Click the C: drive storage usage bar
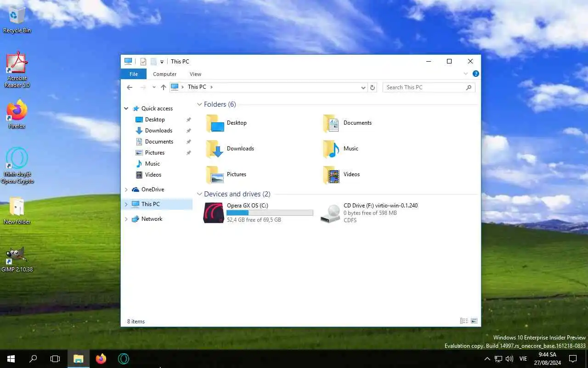 [x=270, y=213]
